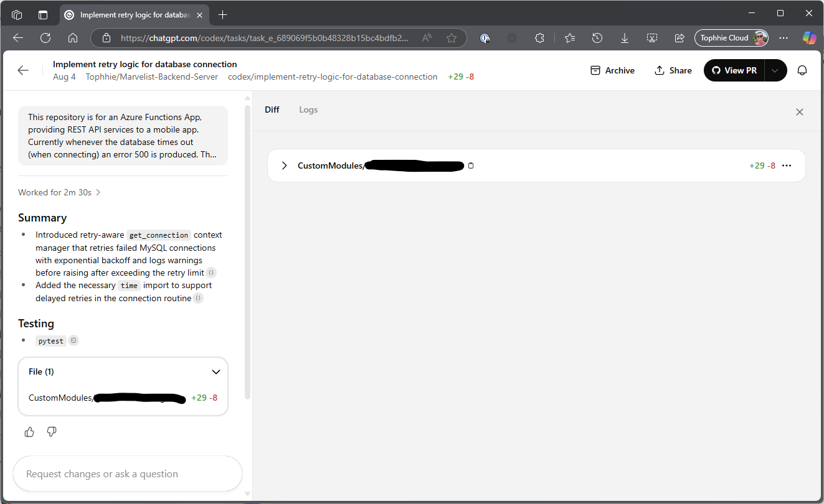Screen dimensions: 824x504
Task: Open Edge settings and more menu
Action: [784, 38]
